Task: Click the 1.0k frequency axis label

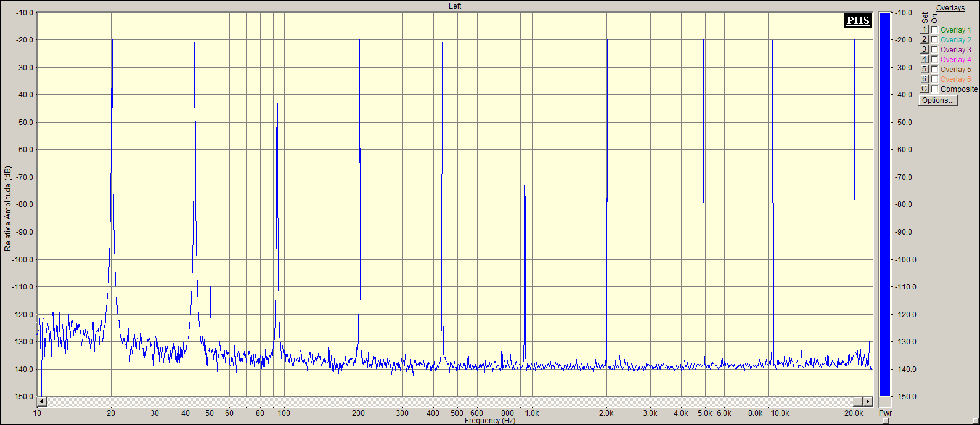Action: click(532, 413)
